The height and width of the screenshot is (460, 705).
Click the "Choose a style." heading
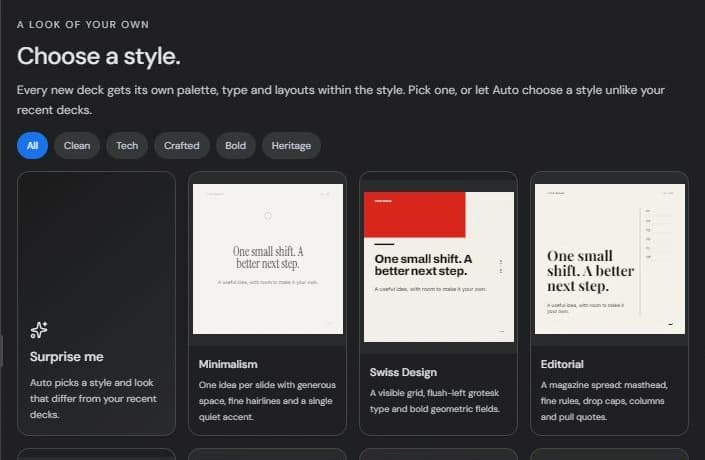(x=99, y=56)
